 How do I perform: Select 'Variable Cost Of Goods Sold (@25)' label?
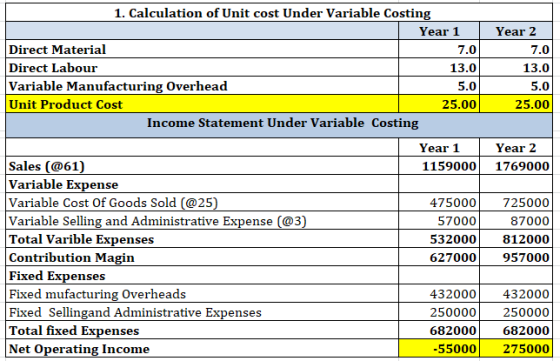point(113,203)
